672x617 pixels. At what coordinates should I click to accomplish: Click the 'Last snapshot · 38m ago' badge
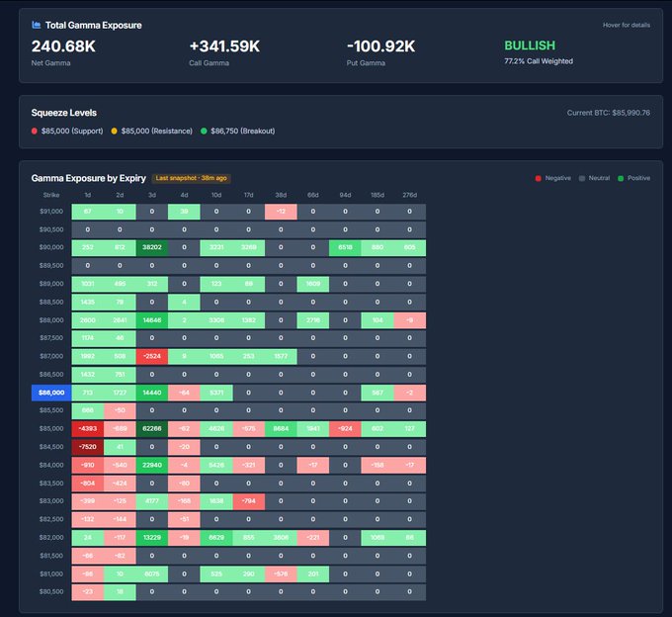coord(191,178)
